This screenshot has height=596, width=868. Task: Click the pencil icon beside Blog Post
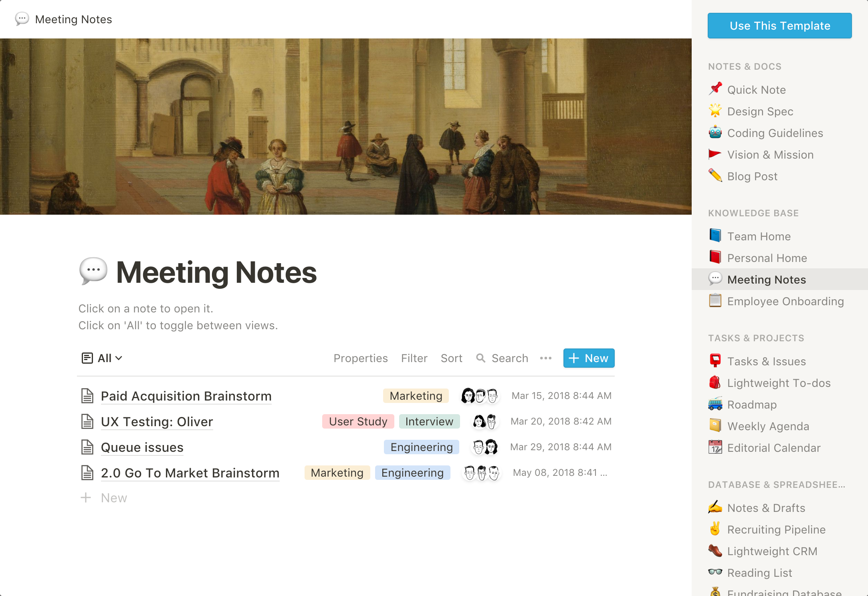(715, 175)
